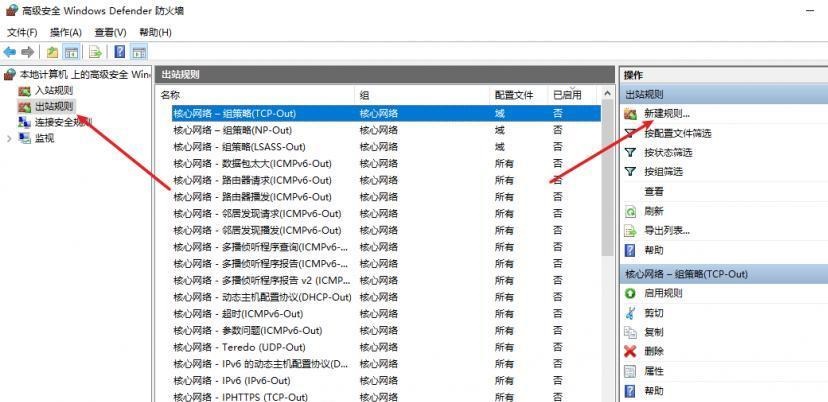Click the 按配置文件筛选 funnel icon

(631, 133)
